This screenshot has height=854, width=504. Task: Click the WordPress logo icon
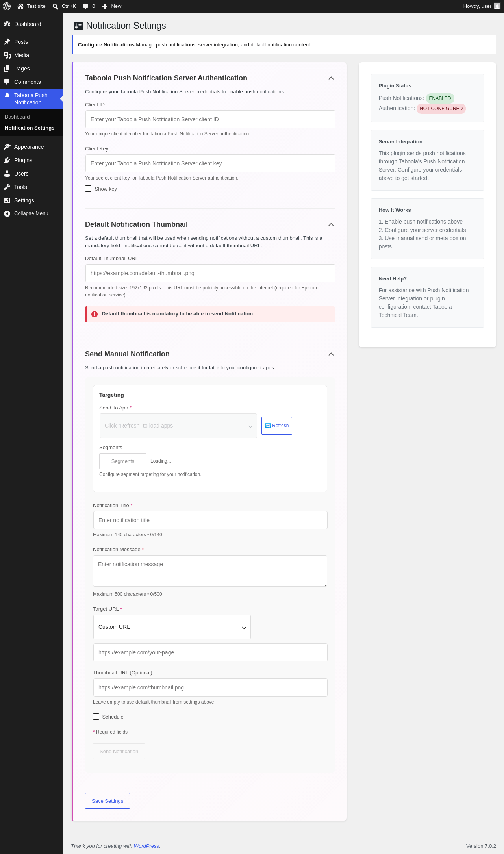[x=7, y=6]
